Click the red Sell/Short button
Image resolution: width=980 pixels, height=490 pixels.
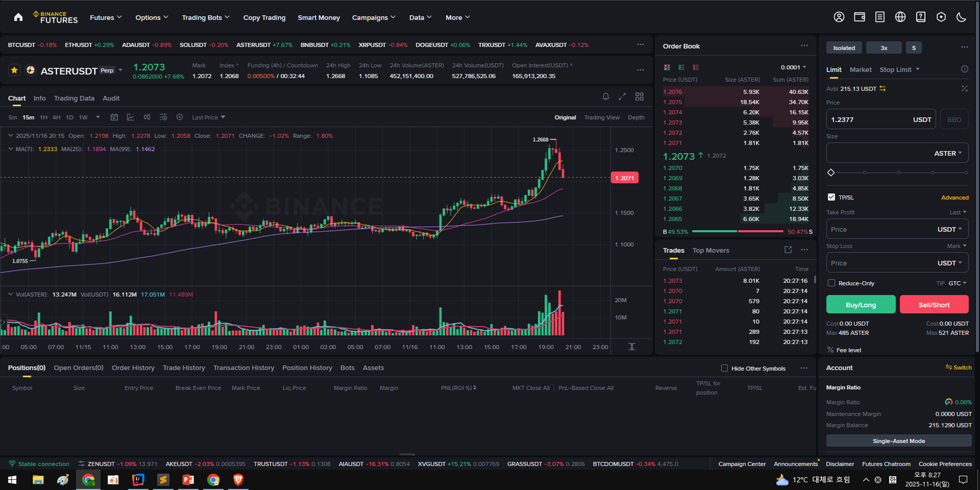pos(934,305)
